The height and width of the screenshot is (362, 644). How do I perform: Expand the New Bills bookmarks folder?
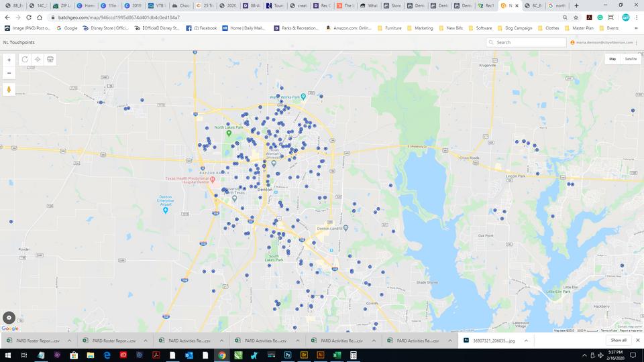point(451,28)
